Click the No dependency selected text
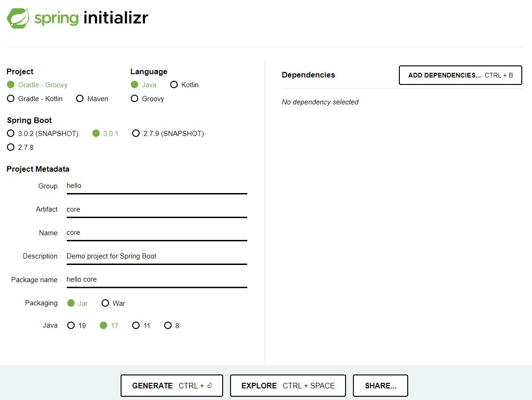This screenshot has height=400, width=532. click(x=320, y=102)
